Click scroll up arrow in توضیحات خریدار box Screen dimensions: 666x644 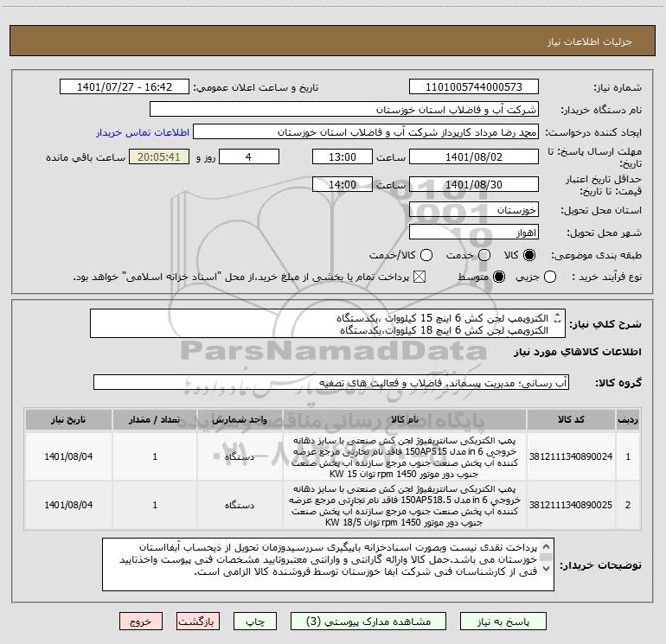point(547,546)
